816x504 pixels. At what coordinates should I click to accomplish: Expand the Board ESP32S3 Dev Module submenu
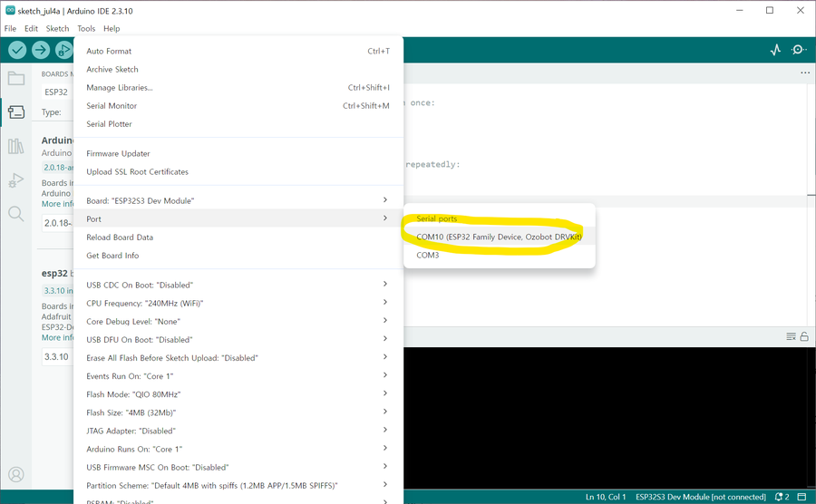point(238,200)
